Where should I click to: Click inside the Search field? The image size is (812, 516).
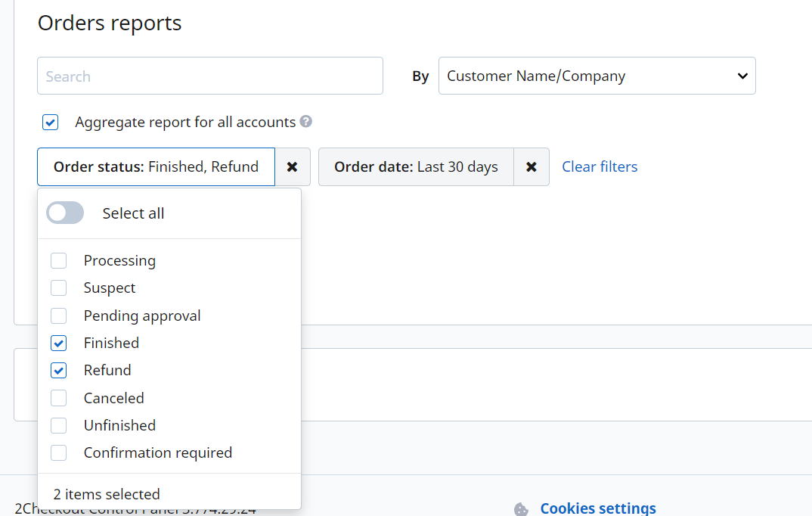209,76
